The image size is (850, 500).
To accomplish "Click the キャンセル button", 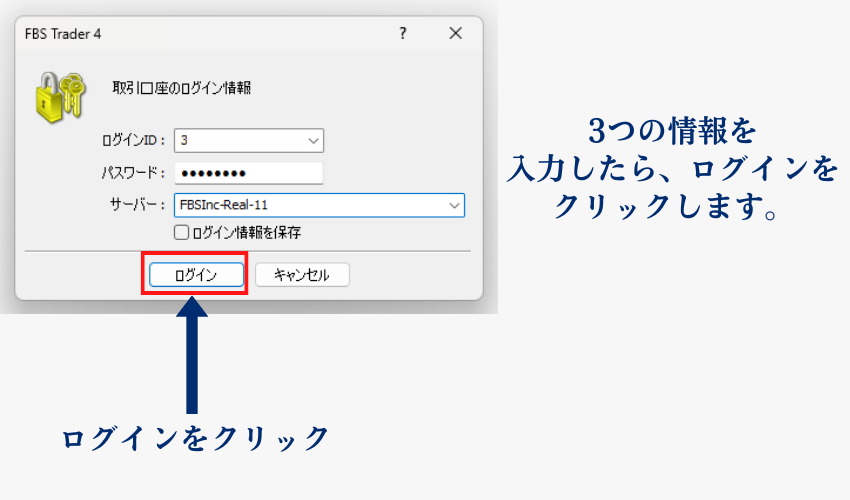I will [x=302, y=275].
